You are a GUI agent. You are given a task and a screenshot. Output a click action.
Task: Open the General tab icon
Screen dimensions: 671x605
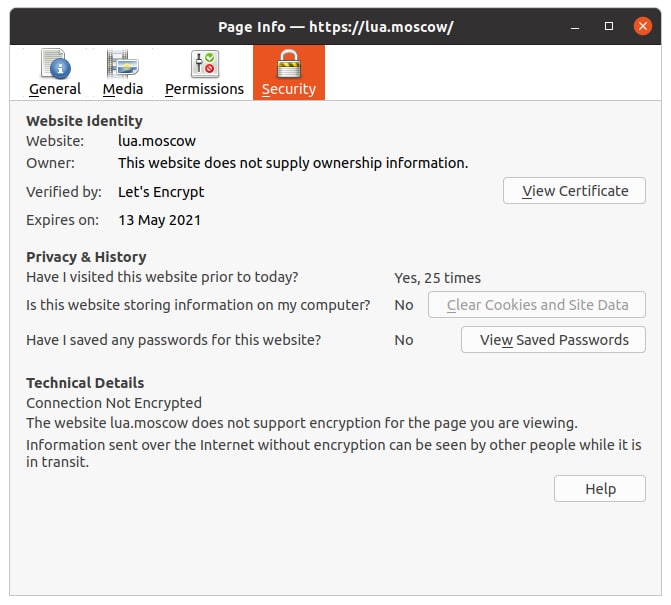tap(56, 64)
